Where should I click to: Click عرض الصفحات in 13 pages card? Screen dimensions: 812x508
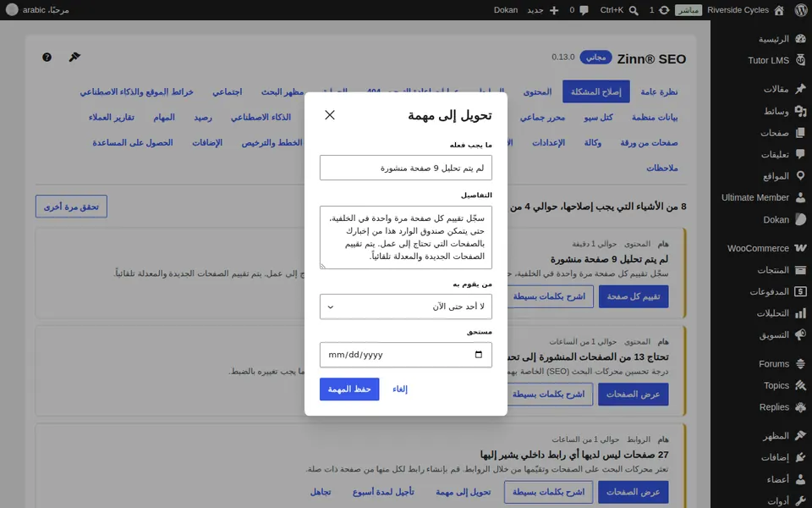633,395
